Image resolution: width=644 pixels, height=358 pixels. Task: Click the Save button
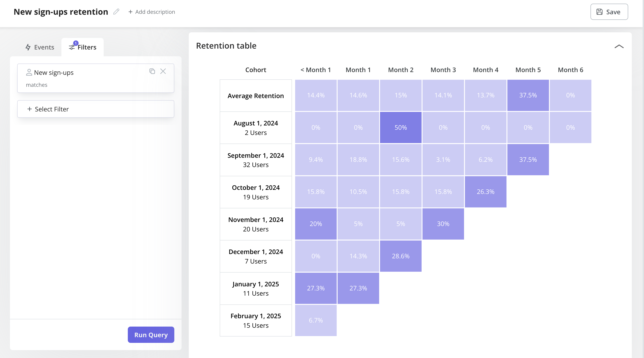(x=609, y=12)
